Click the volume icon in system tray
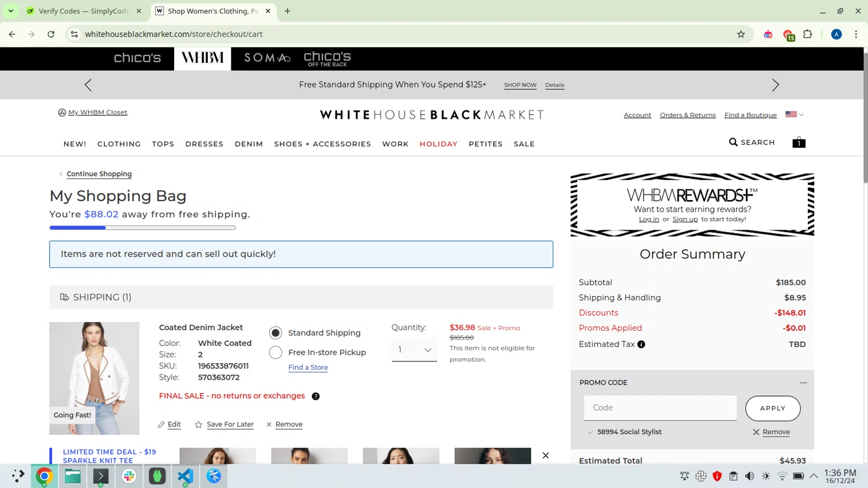 pos(749,476)
